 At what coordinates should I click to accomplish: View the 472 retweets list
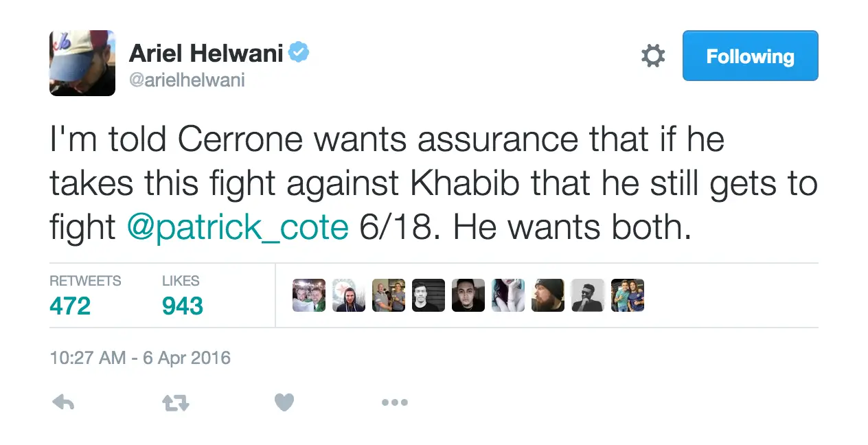(x=85, y=295)
